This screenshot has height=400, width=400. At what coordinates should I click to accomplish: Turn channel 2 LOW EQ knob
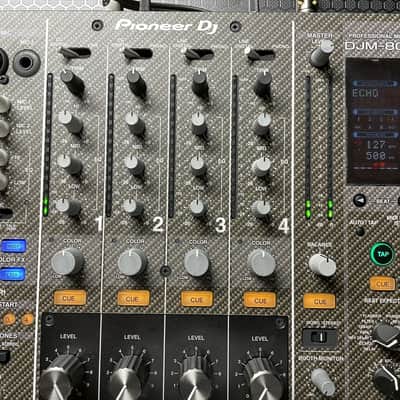133,207
